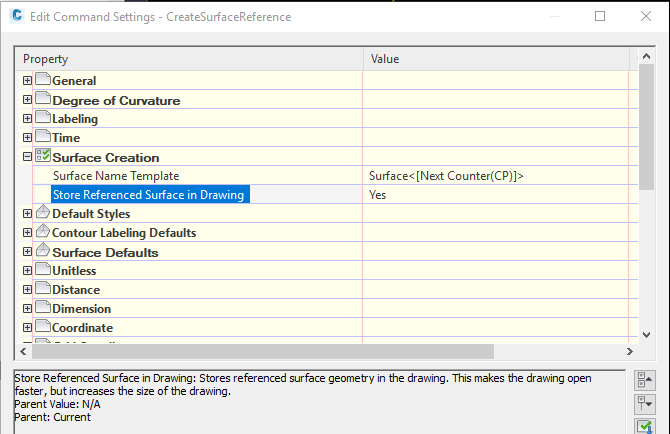Click the General folder icon
This screenshot has height=434, width=670.
coord(43,80)
